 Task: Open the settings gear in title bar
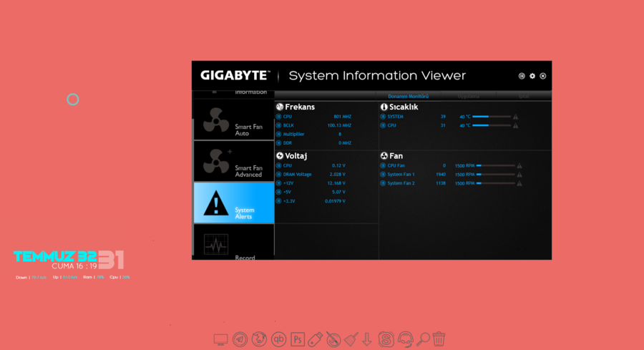click(532, 76)
